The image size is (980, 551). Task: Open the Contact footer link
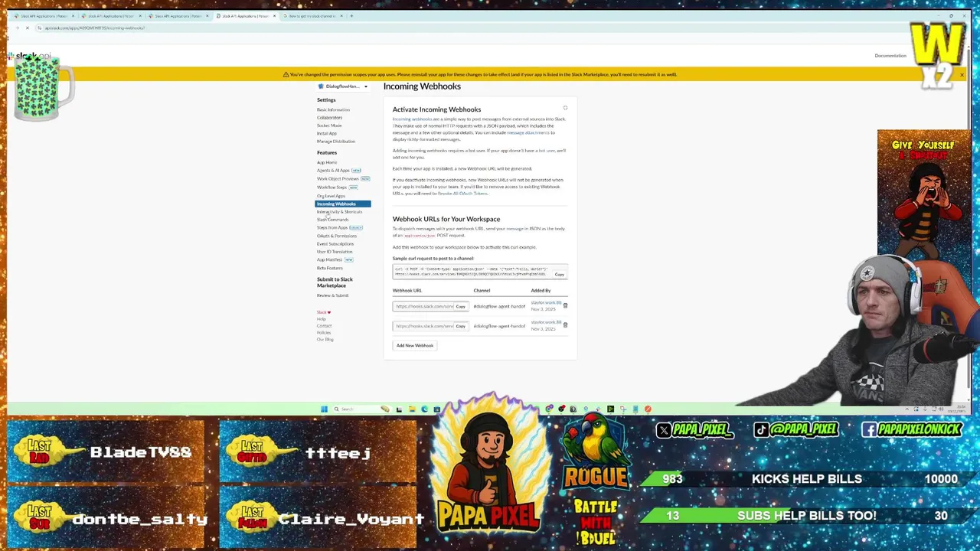pyautogui.click(x=324, y=326)
